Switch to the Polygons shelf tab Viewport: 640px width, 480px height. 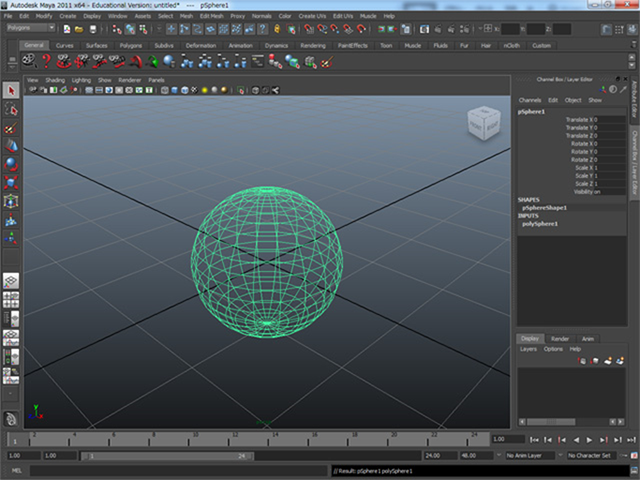click(x=131, y=45)
